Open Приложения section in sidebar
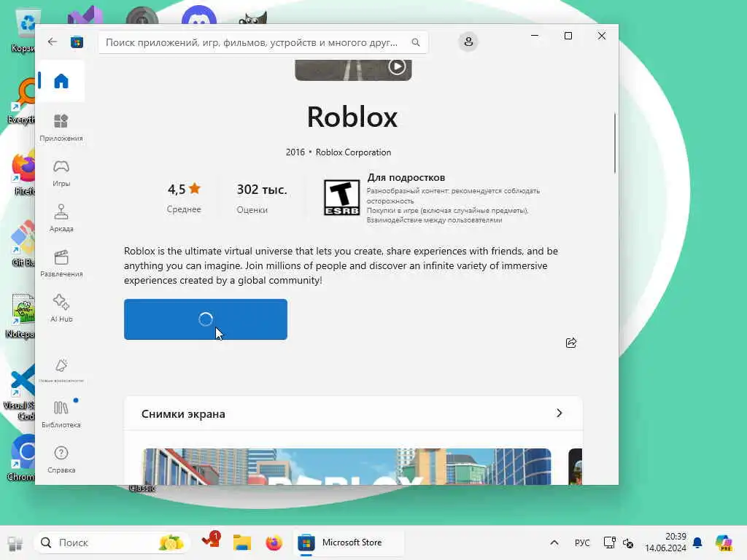The height and width of the screenshot is (560, 747). [x=61, y=128]
